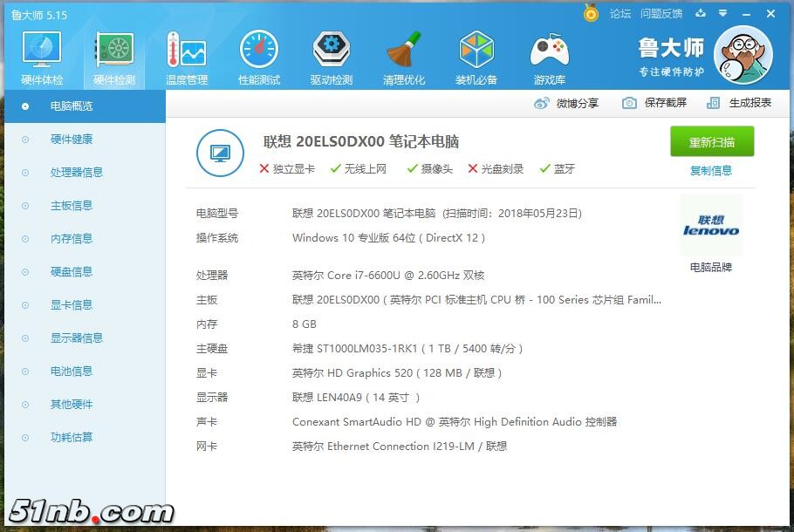The height and width of the screenshot is (532, 794).
Task: Open the 清理优化 cleanup optimizer
Action: click(x=403, y=55)
